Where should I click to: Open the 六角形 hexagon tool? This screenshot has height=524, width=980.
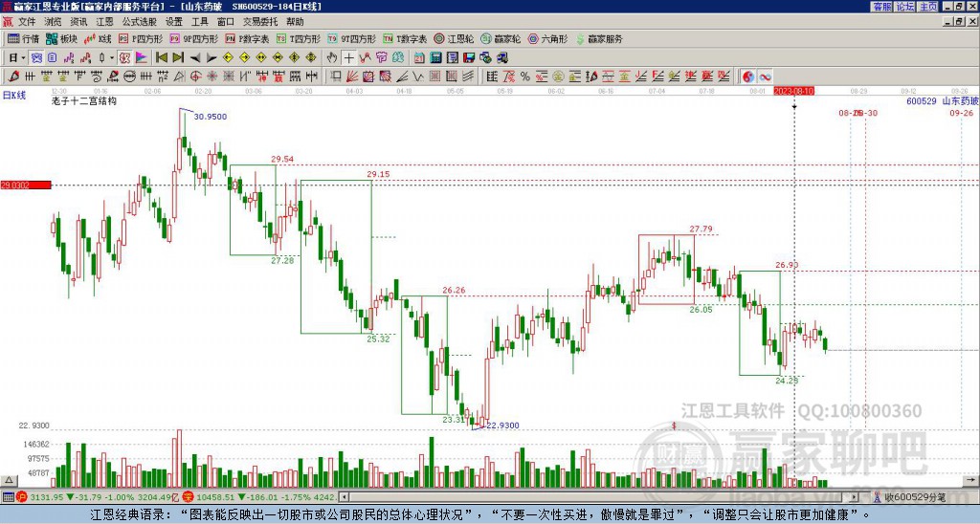547,38
